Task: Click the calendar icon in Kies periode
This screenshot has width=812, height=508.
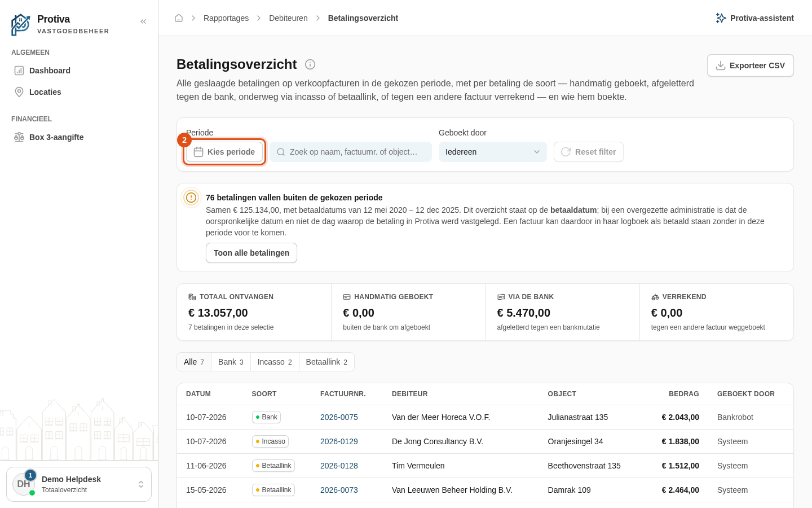Action: click(x=198, y=152)
